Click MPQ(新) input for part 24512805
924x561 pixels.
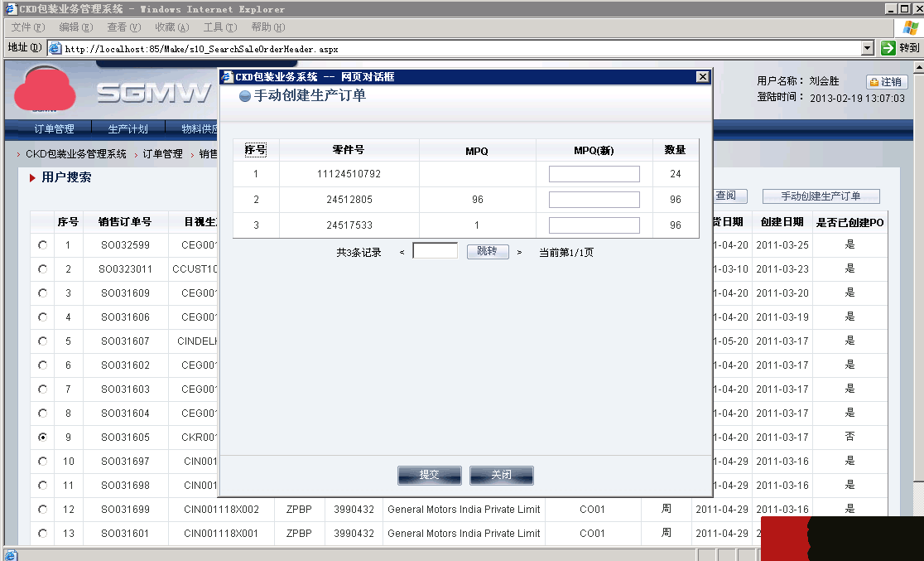[594, 200]
